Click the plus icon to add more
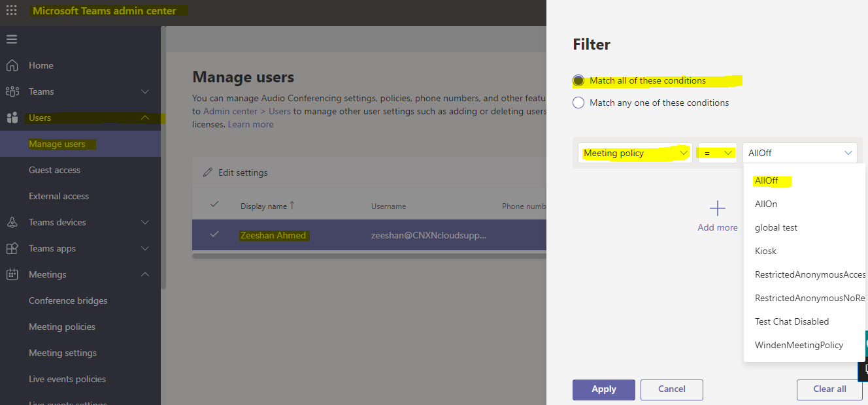868x405 pixels. tap(718, 208)
